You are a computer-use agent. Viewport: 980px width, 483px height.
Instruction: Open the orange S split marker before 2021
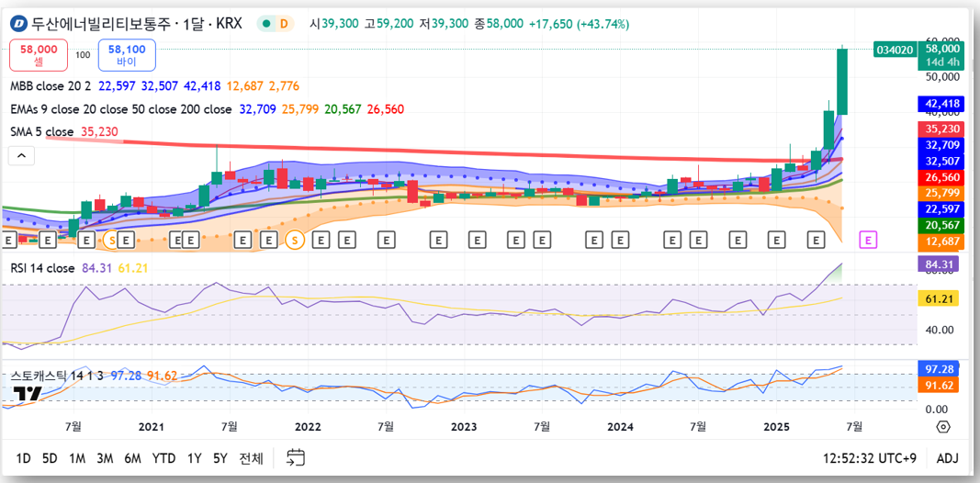[x=112, y=239]
